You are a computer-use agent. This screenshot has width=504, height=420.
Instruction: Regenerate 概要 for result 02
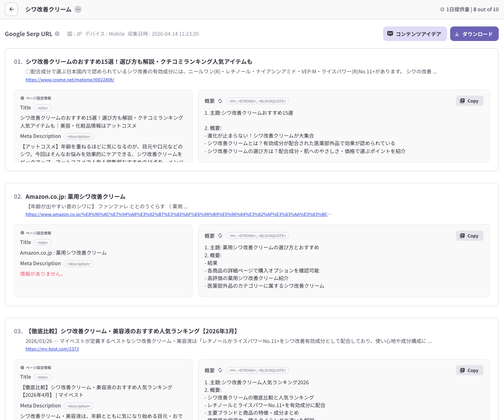[220, 235]
